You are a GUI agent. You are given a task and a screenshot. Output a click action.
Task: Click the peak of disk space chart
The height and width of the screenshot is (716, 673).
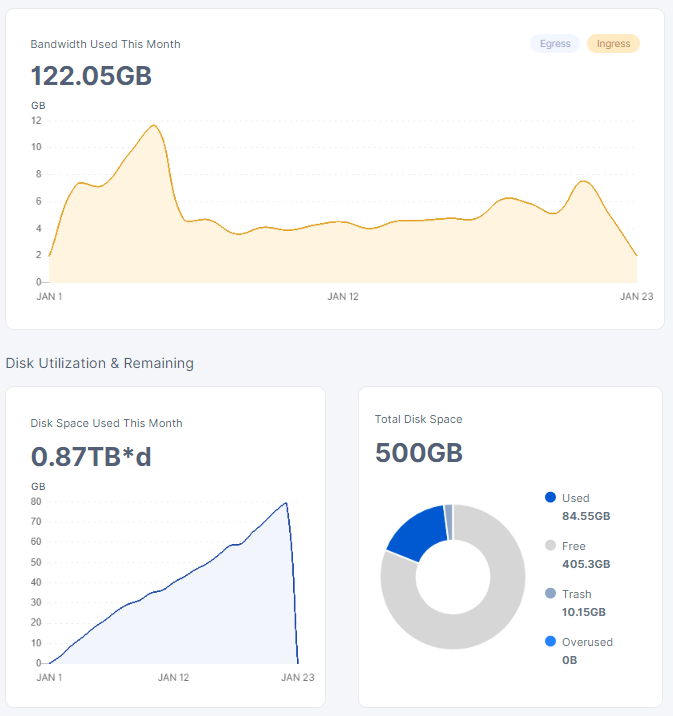[x=286, y=503]
